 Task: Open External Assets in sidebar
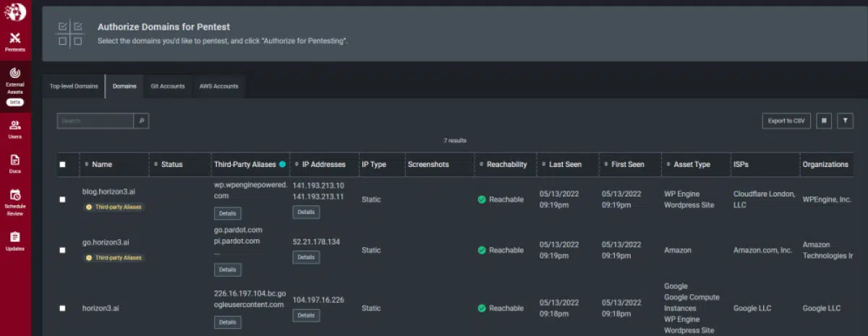[15, 87]
